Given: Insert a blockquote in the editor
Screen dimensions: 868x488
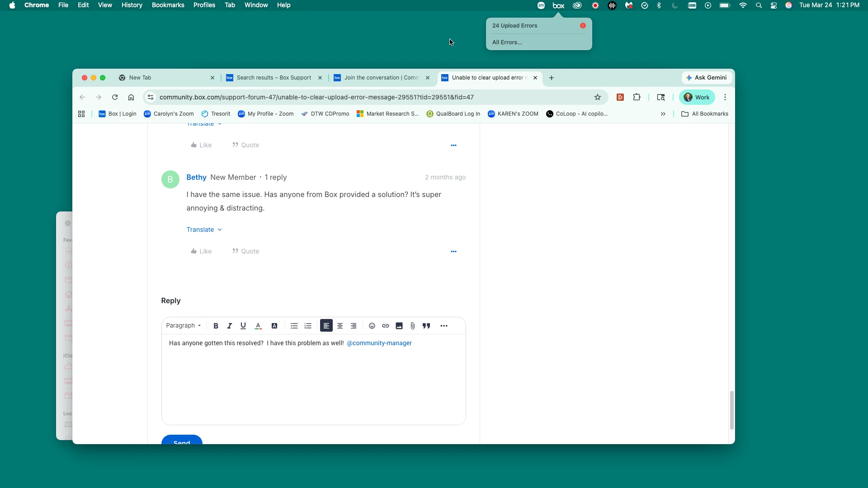Looking at the screenshot, I should (x=426, y=326).
